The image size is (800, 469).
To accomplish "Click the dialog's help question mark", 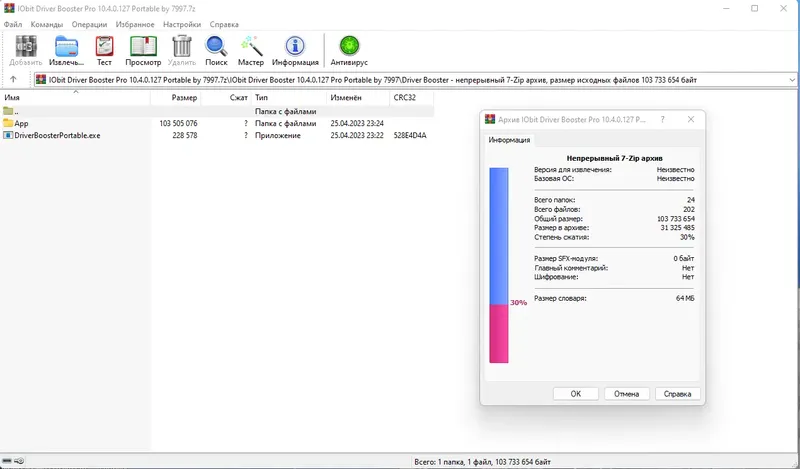I will coord(662,119).
